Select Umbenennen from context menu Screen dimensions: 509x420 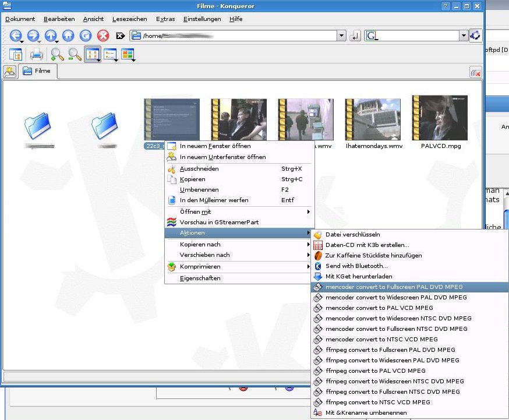(x=239, y=189)
